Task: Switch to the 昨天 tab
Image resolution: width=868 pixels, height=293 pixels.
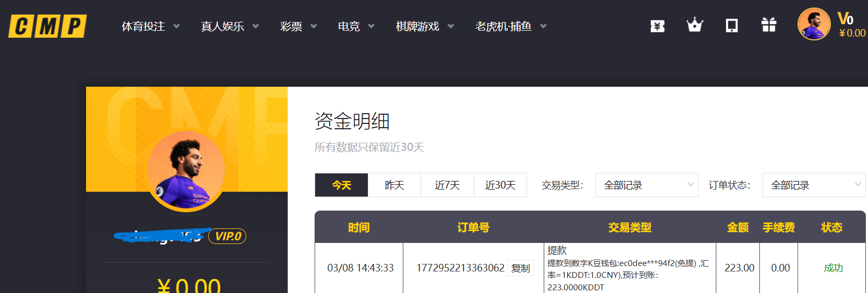Action: point(394,185)
